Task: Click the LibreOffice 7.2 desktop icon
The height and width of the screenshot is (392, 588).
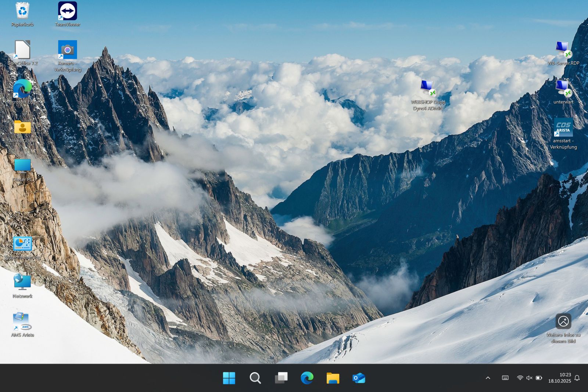Action: pyautogui.click(x=22, y=50)
